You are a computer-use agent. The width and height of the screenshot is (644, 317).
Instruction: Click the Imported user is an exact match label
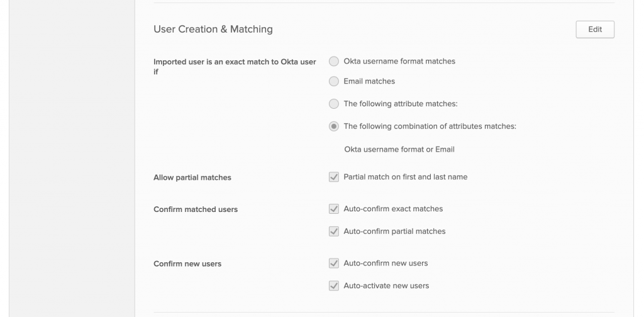235,67
